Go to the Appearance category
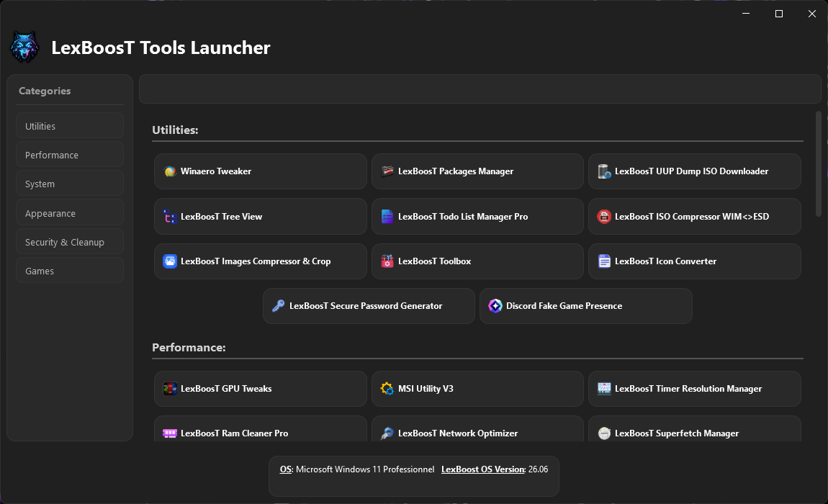 point(70,213)
